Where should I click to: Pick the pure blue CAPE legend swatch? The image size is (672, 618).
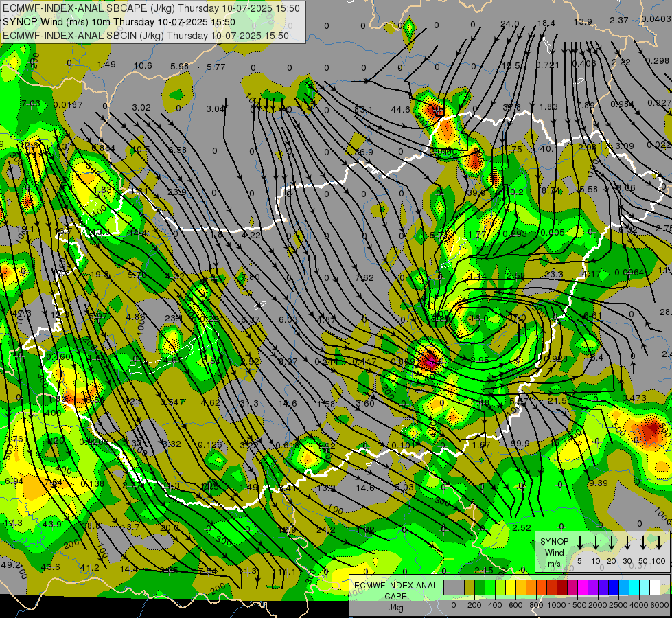pyautogui.click(x=613, y=587)
